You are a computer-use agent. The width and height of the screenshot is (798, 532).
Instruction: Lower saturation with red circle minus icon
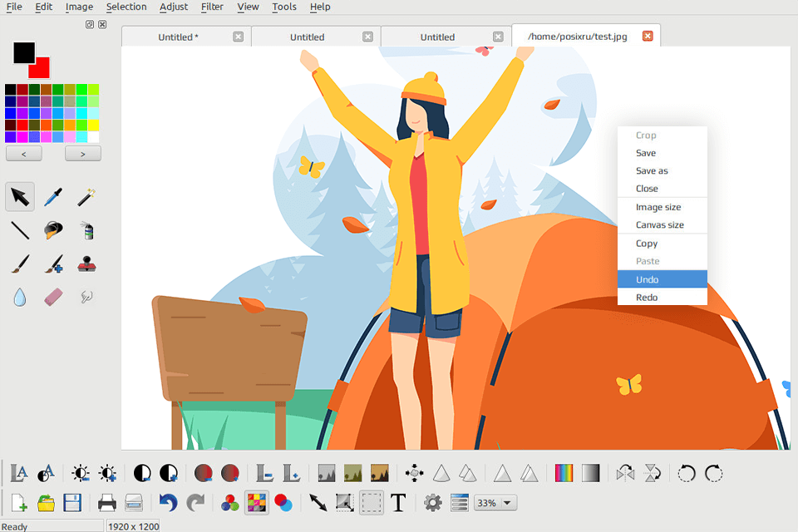[203, 474]
